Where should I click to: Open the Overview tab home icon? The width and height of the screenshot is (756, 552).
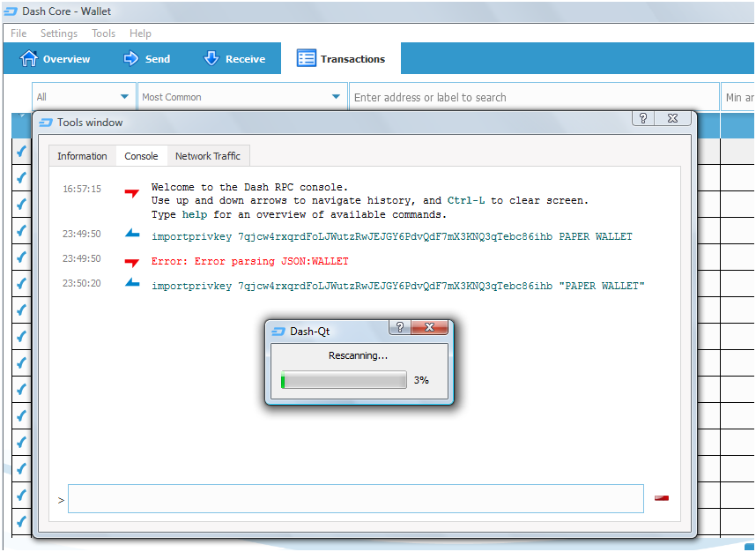tap(28, 58)
